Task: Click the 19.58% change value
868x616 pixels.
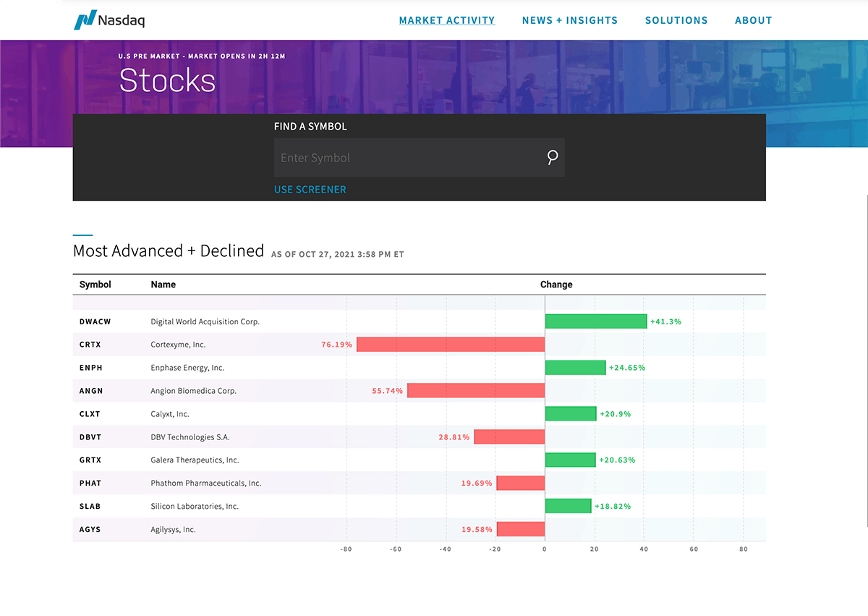Action: [x=477, y=529]
